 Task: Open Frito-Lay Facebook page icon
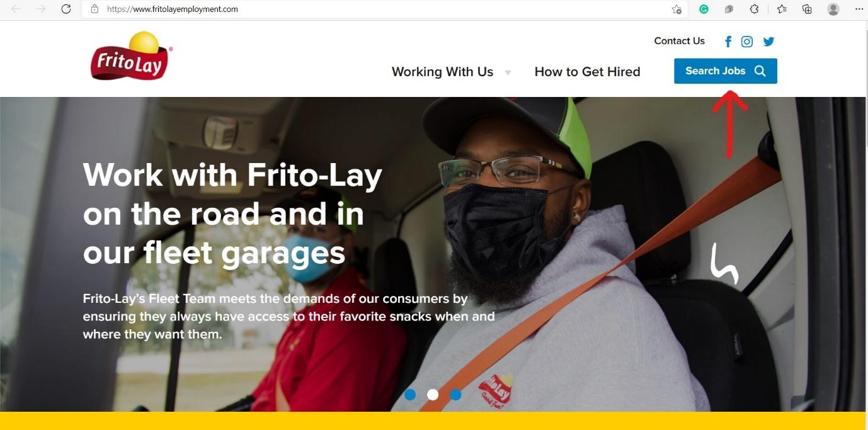coord(728,42)
